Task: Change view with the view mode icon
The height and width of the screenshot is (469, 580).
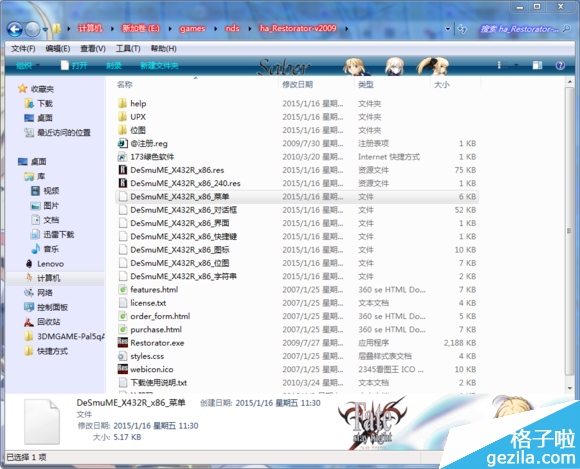Action: 502,65
